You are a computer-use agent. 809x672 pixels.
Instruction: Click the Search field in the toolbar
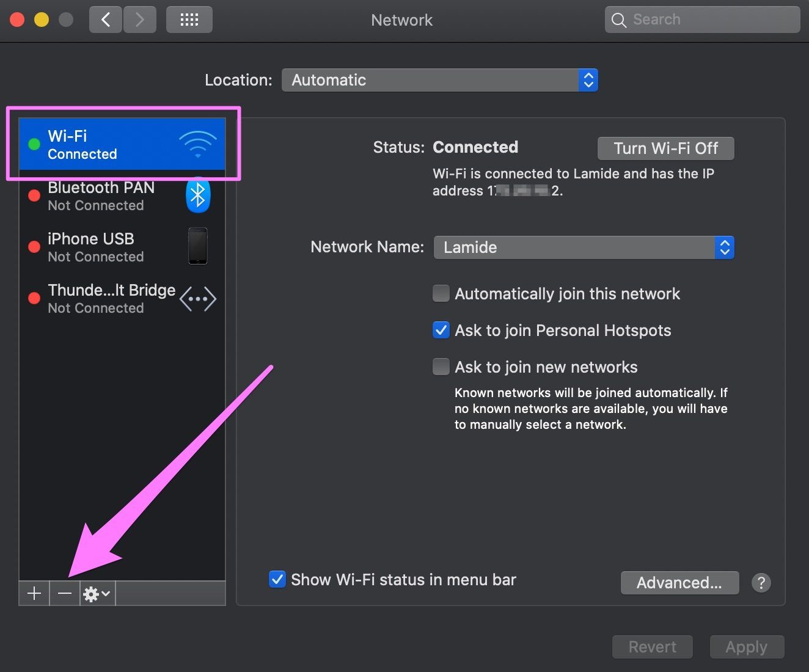point(703,20)
